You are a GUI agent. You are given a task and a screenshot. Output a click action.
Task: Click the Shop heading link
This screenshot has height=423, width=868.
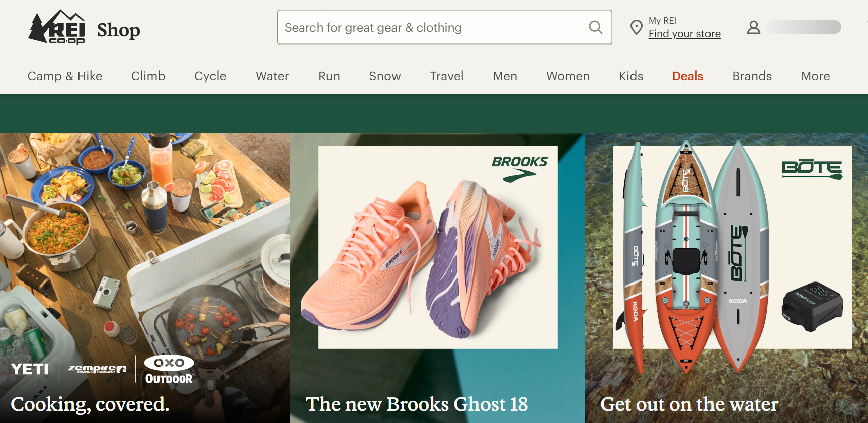click(x=119, y=30)
